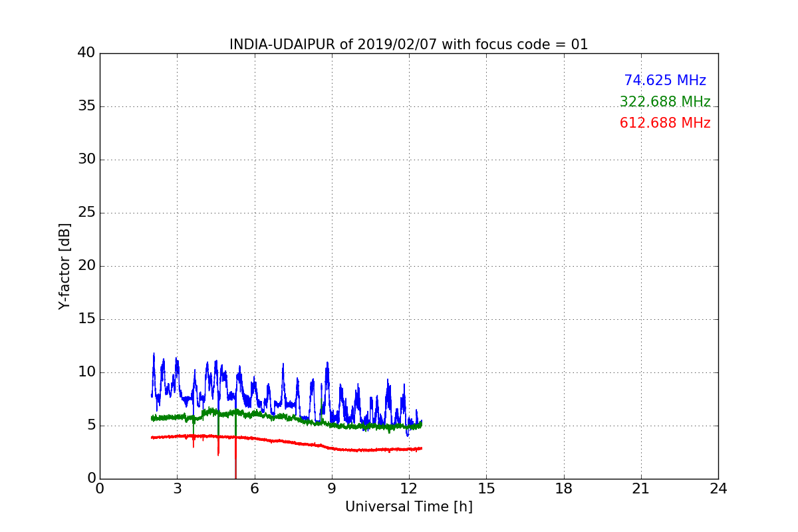
Task: Click the x-axis tick label 21
Action: pos(641,489)
